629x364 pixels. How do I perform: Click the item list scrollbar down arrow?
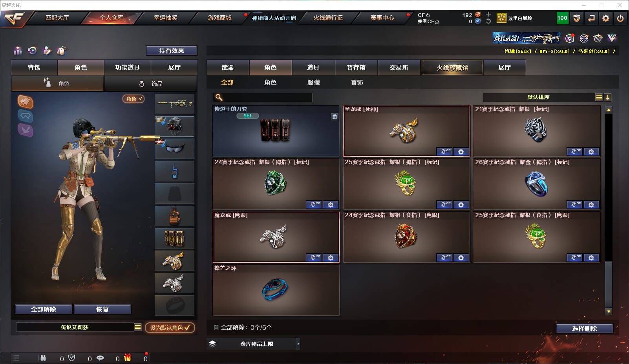coord(609,311)
